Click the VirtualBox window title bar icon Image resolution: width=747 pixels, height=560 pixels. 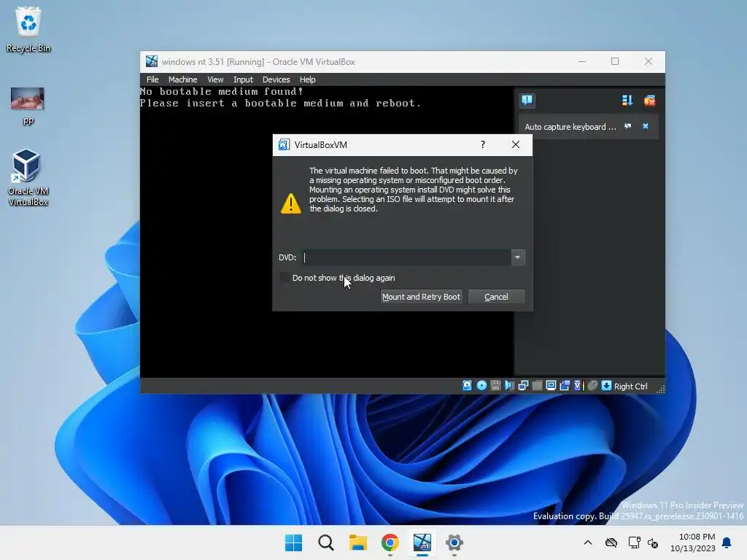(x=152, y=61)
